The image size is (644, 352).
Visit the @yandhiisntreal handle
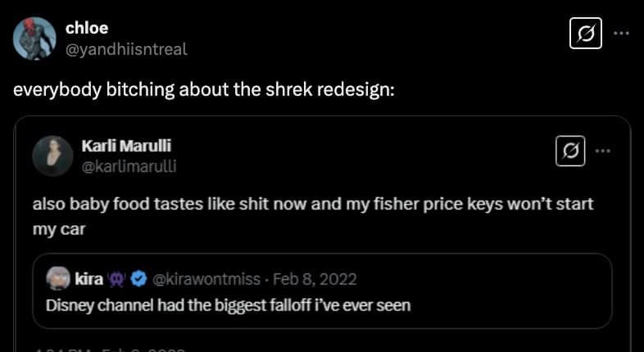125,49
